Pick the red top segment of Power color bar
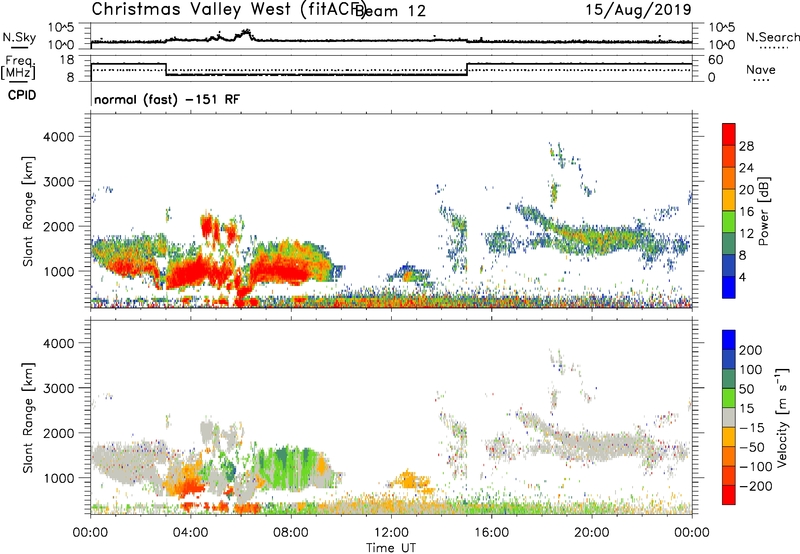 click(x=729, y=135)
